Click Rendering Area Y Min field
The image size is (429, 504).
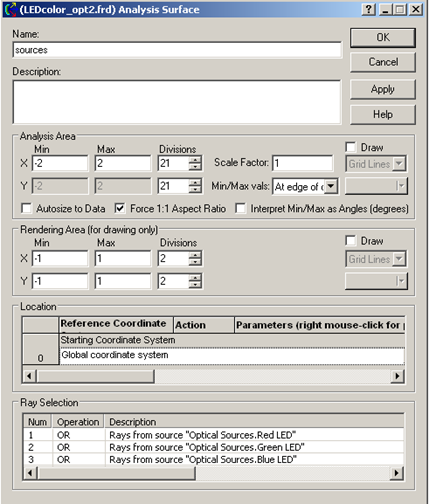click(60, 281)
